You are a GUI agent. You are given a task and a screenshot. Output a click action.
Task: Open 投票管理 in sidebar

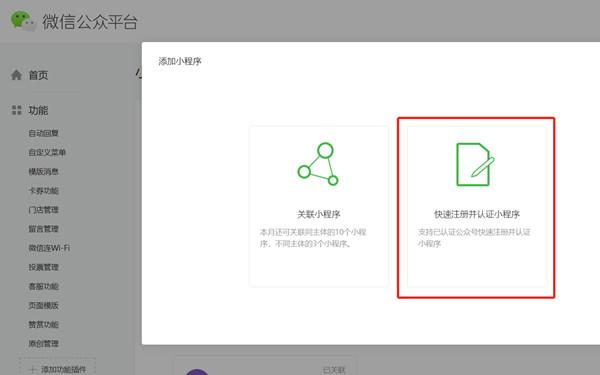pos(44,267)
